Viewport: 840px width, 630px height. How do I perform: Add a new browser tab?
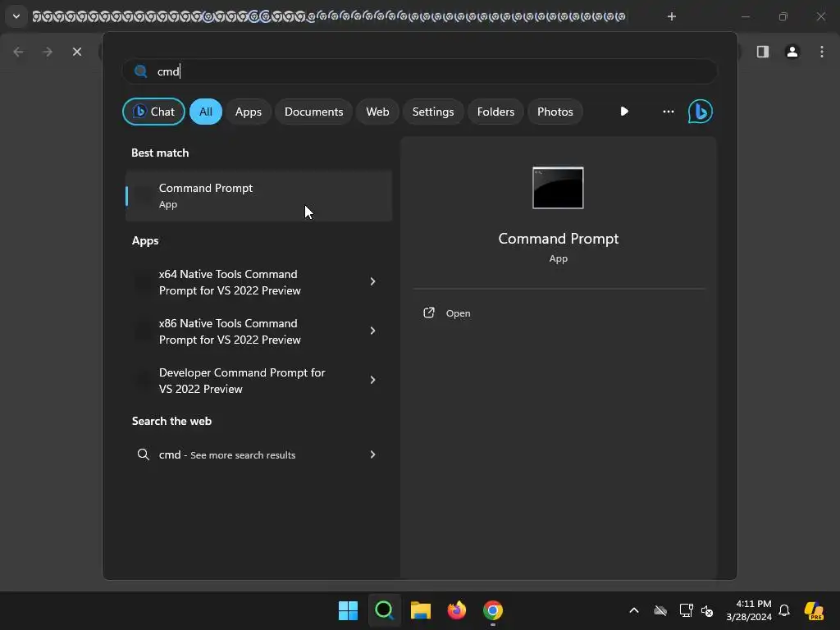pyautogui.click(x=671, y=16)
